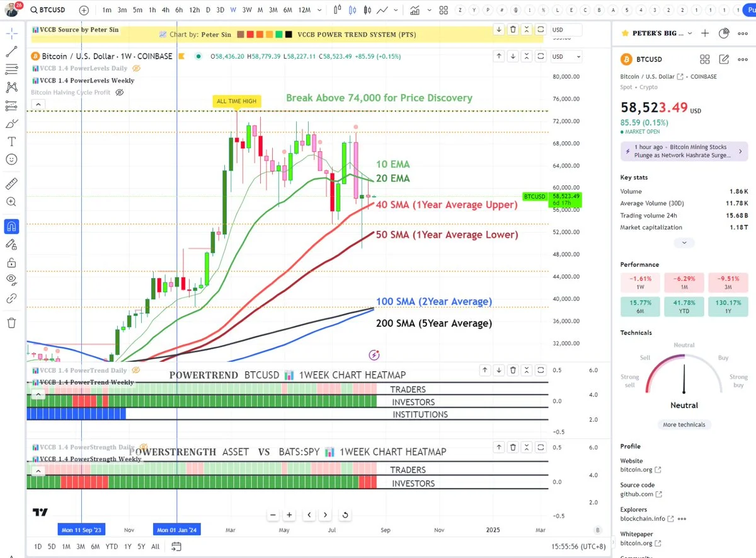The image size is (756, 558).
Task: Toggle hide all drawings eye icon
Action: [11, 280]
